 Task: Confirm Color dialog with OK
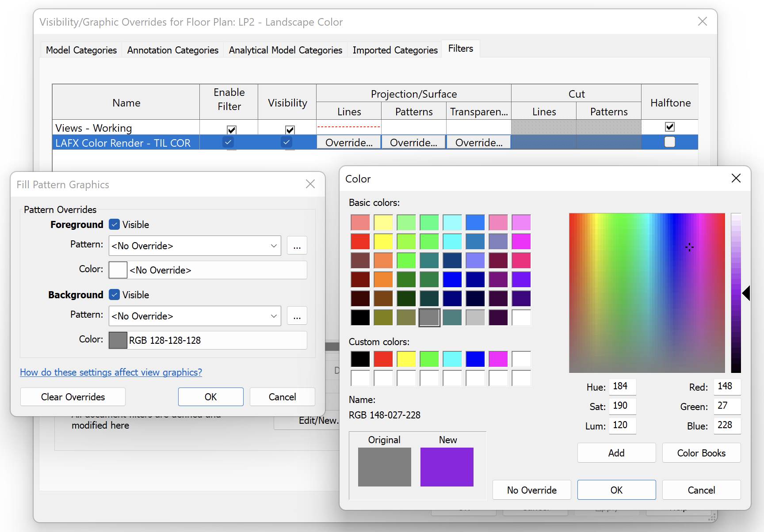click(x=616, y=490)
